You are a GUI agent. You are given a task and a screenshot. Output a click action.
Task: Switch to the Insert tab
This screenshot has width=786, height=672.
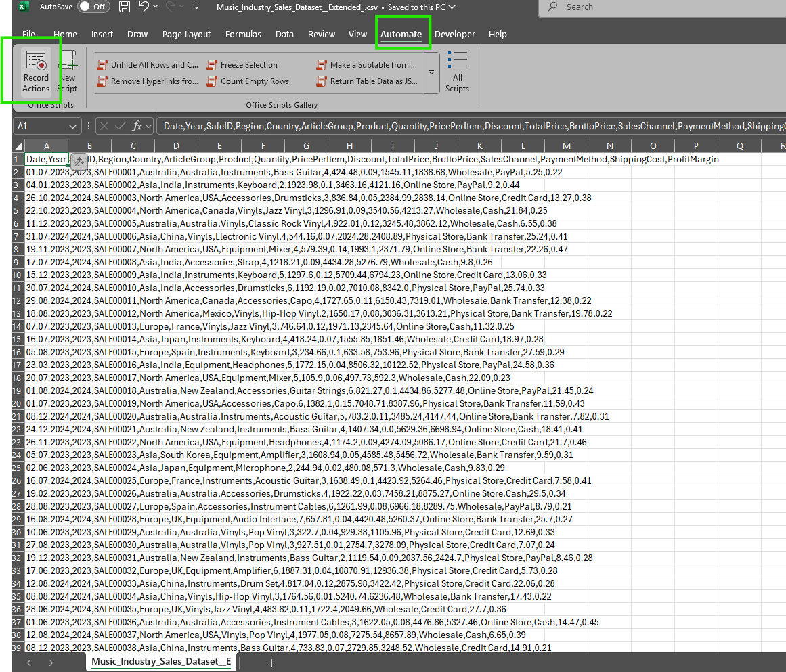tap(102, 34)
